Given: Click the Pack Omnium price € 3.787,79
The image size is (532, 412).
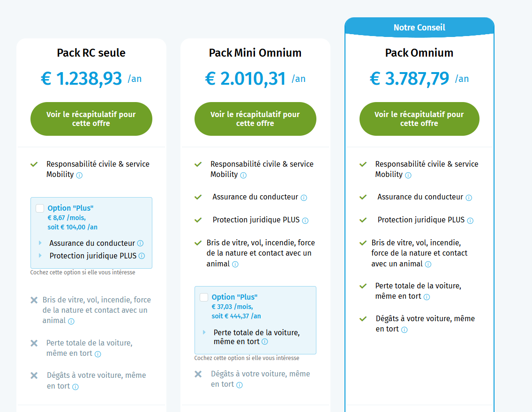Looking at the screenshot, I should tap(410, 79).
